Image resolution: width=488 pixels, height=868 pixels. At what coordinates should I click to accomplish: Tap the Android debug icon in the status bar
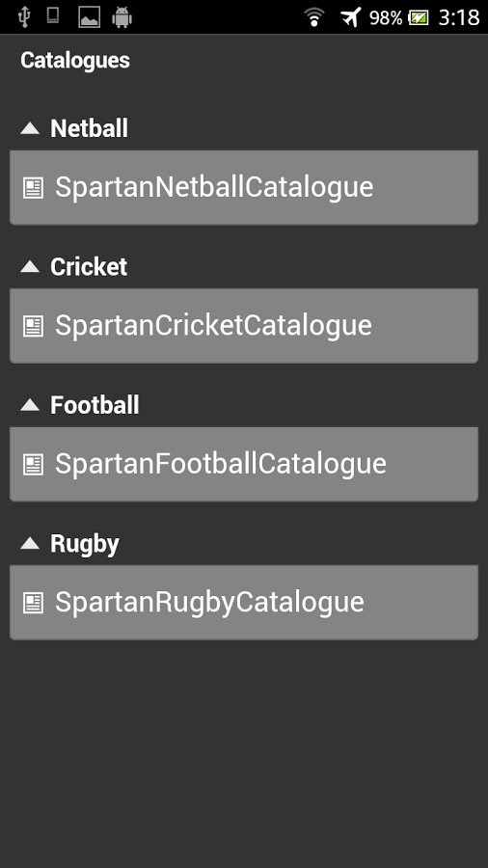point(122,17)
